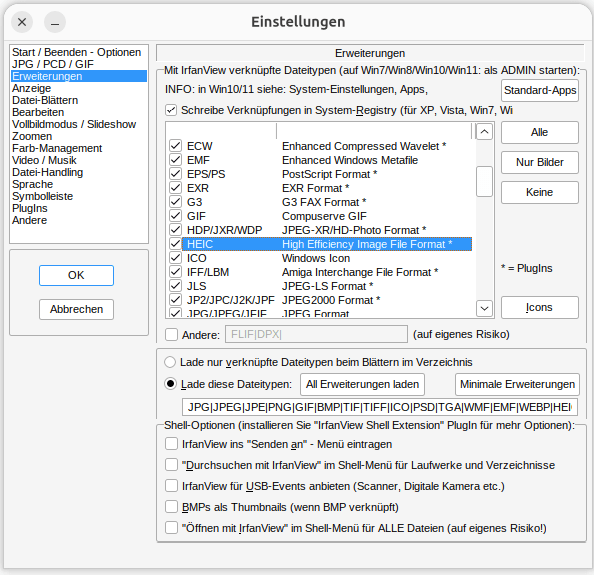594x575 pixels.
Task: Open Datei-Handling category
Action: coord(47,172)
